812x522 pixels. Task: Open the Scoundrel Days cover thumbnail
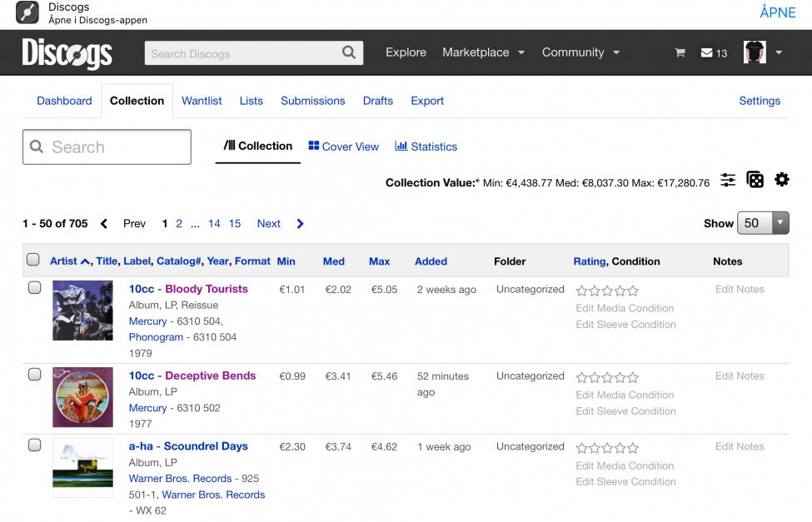point(82,468)
